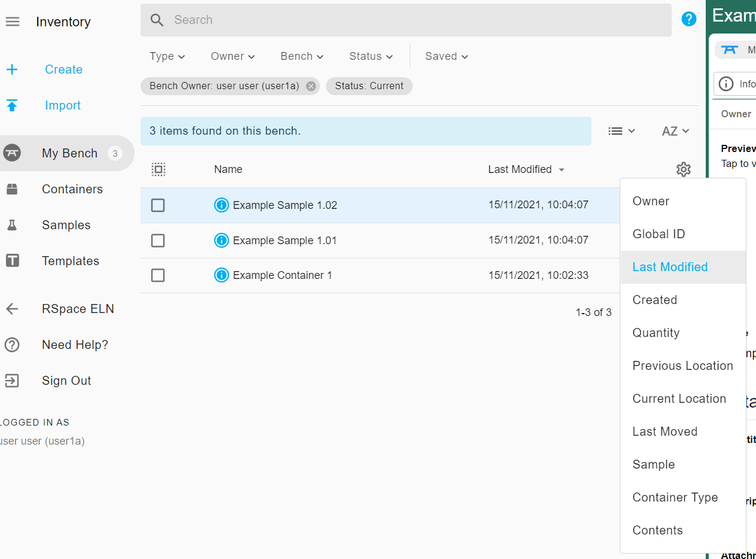Click Sign Out in the sidebar
Image resolution: width=756 pixels, height=559 pixels.
click(67, 381)
